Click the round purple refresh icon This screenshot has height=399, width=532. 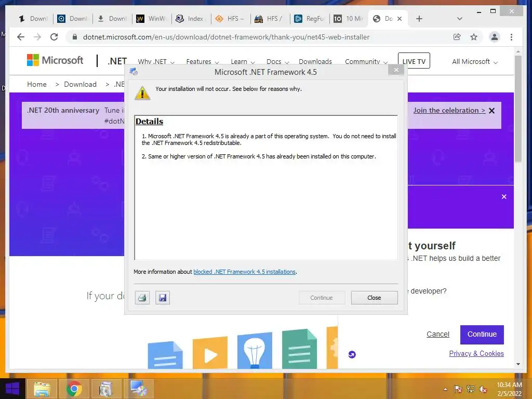click(352, 354)
